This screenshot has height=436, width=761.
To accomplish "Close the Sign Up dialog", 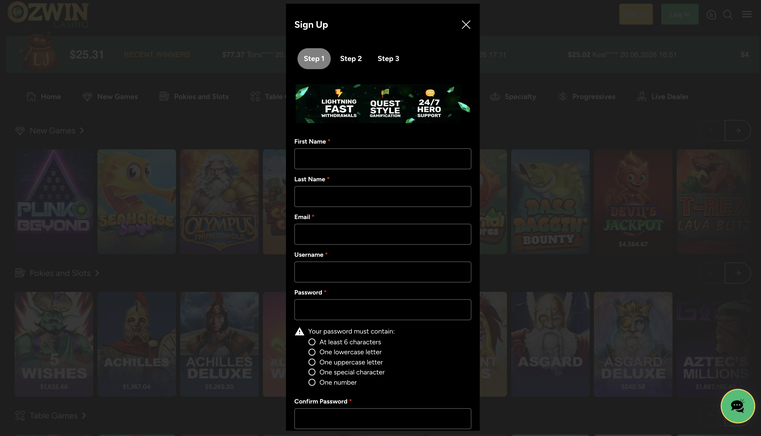I will [x=466, y=25].
